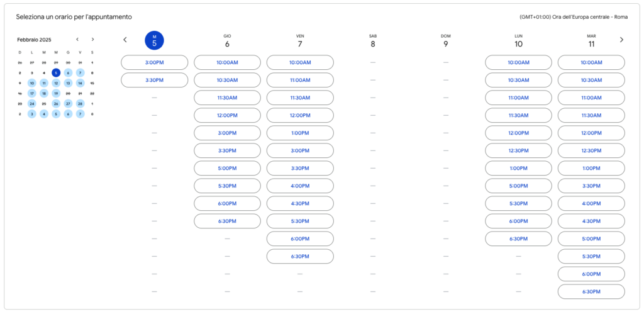Open the GIO 6 day header
Viewport: 644px width, 314px height.
(x=227, y=41)
